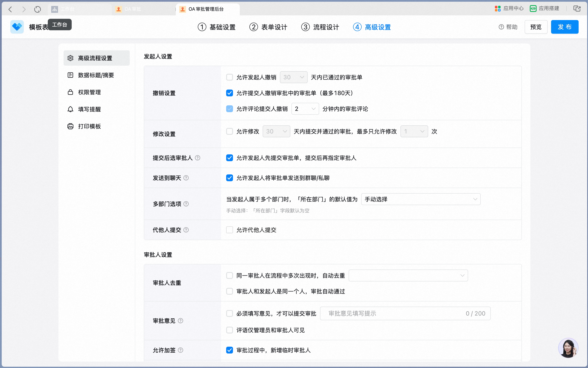Go to step 基础设置

217,27
